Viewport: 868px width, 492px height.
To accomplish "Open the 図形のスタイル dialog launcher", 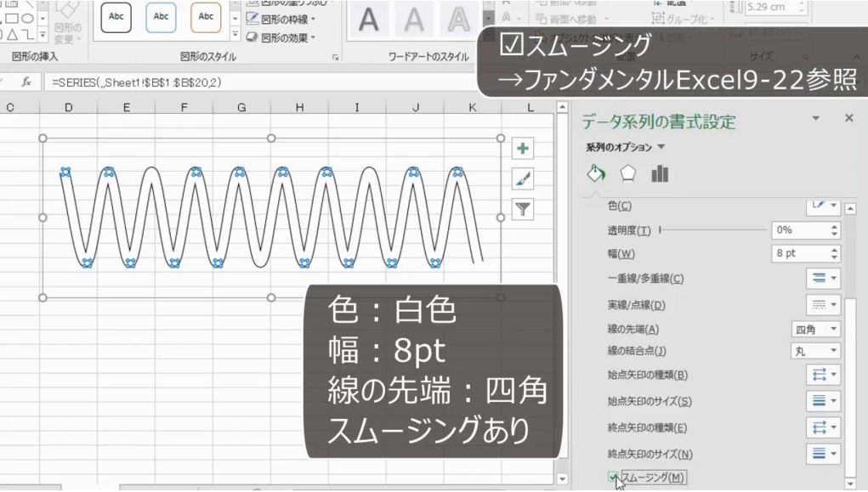I will (x=336, y=57).
